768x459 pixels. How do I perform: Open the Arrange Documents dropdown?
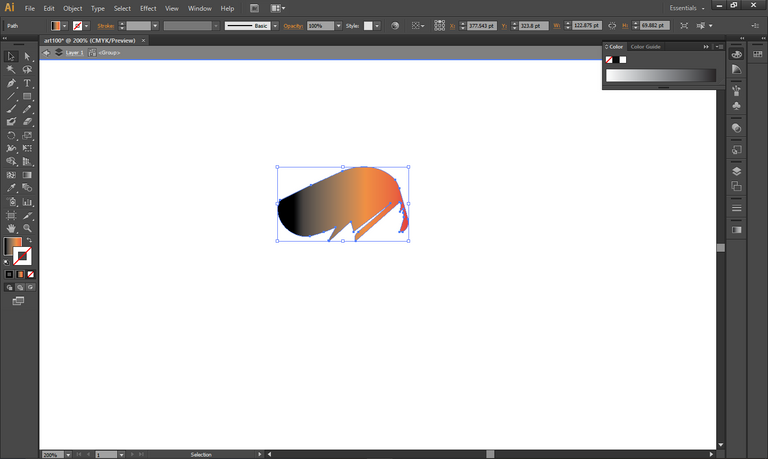pyautogui.click(x=277, y=8)
